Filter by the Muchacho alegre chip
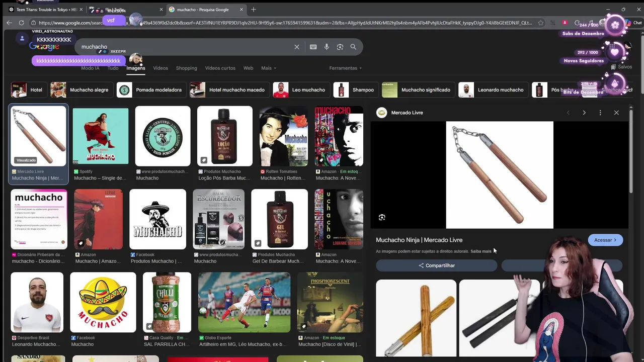The image size is (644, 362). (x=82, y=90)
